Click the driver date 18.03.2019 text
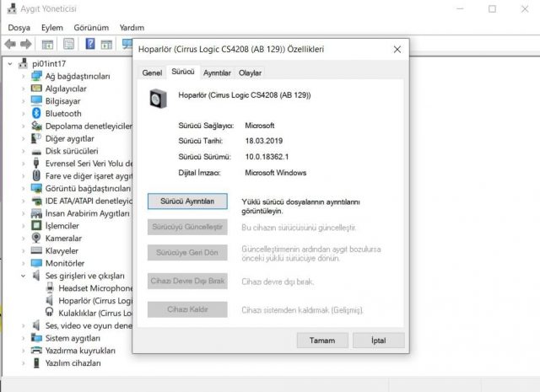The width and height of the screenshot is (540, 392). (x=264, y=141)
